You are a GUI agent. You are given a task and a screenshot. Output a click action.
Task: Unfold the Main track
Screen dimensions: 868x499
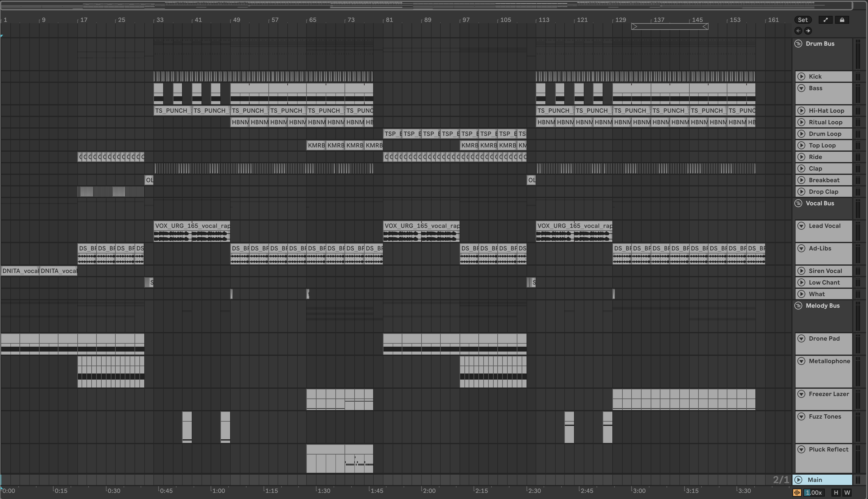(x=799, y=480)
